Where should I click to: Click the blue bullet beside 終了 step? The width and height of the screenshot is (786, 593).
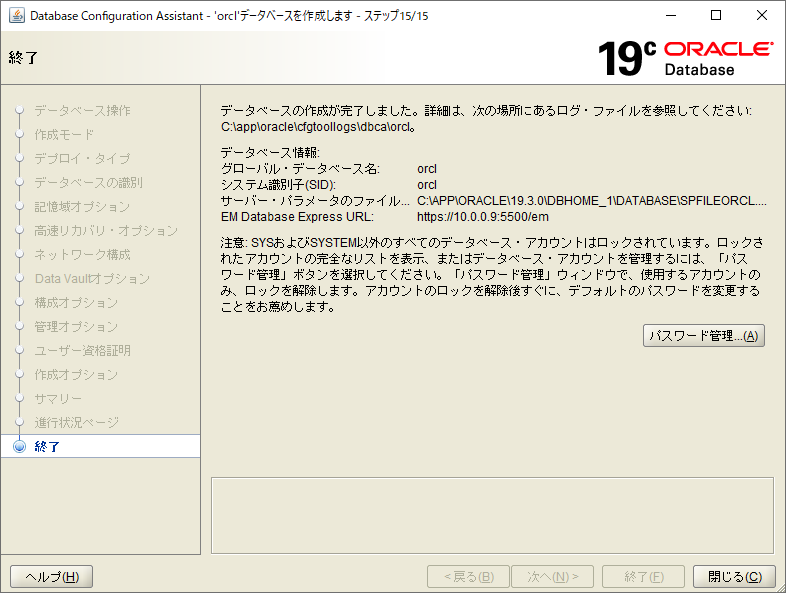click(x=20, y=446)
